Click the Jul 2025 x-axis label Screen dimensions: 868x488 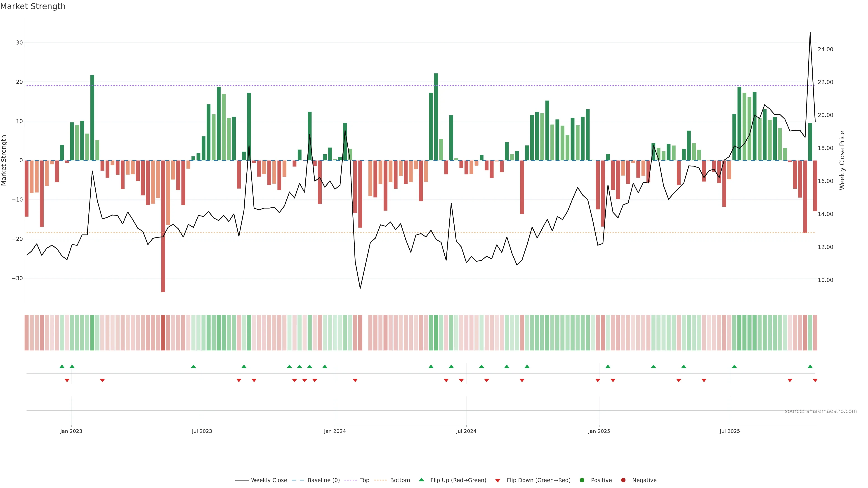pos(729,431)
